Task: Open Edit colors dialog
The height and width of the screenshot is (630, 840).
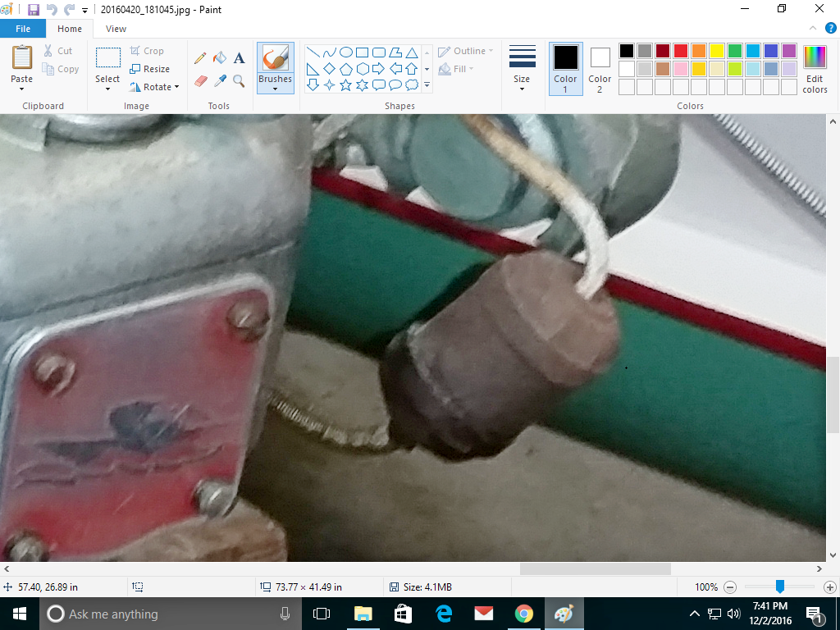Action: (815, 68)
